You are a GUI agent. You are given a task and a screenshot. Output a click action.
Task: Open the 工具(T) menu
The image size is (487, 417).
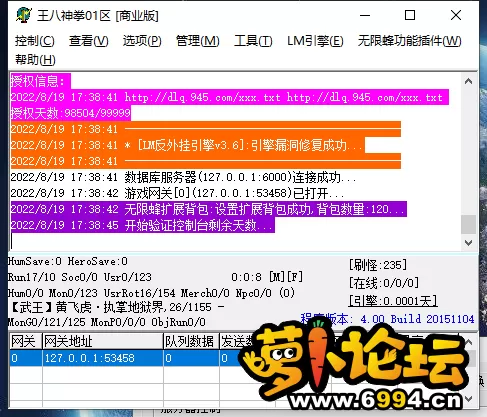[x=253, y=41]
